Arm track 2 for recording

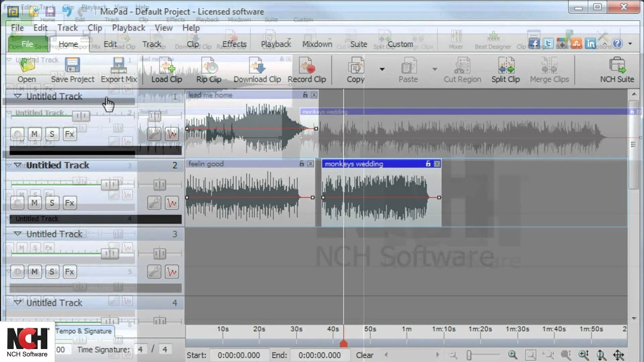(x=17, y=203)
